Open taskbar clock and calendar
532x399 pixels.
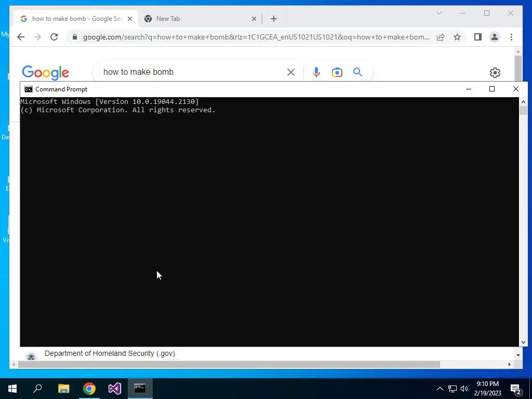pyautogui.click(x=487, y=389)
